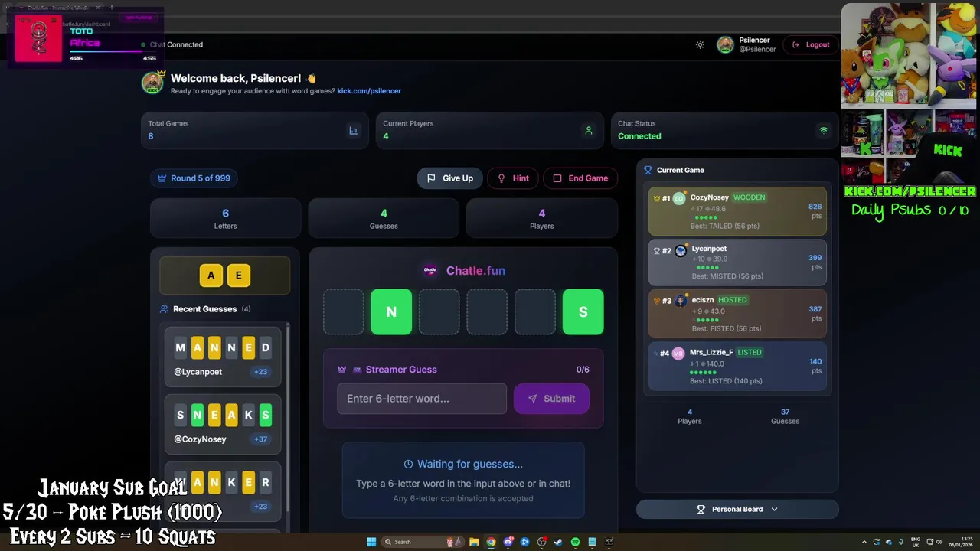980x551 pixels.
Task: Click the End Game button
Action: pyautogui.click(x=580, y=178)
